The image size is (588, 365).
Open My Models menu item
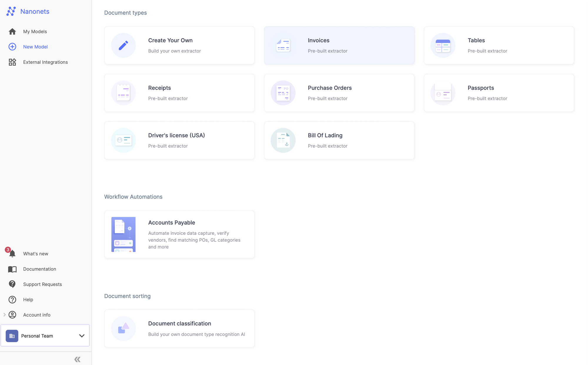click(x=35, y=31)
